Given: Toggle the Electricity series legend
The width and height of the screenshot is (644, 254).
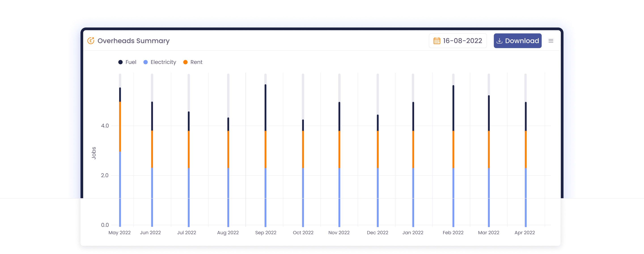Looking at the screenshot, I should coord(163,62).
